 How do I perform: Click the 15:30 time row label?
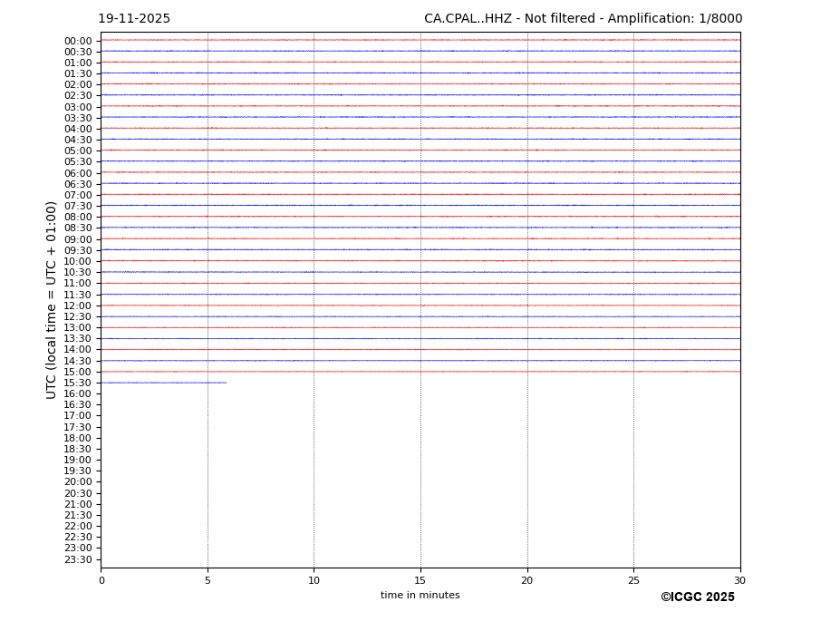pyautogui.click(x=78, y=383)
